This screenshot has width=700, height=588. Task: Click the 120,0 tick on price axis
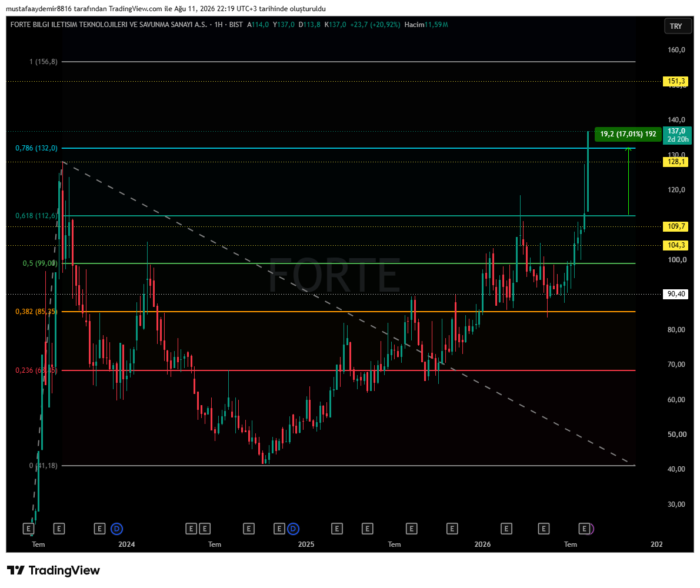(676, 190)
